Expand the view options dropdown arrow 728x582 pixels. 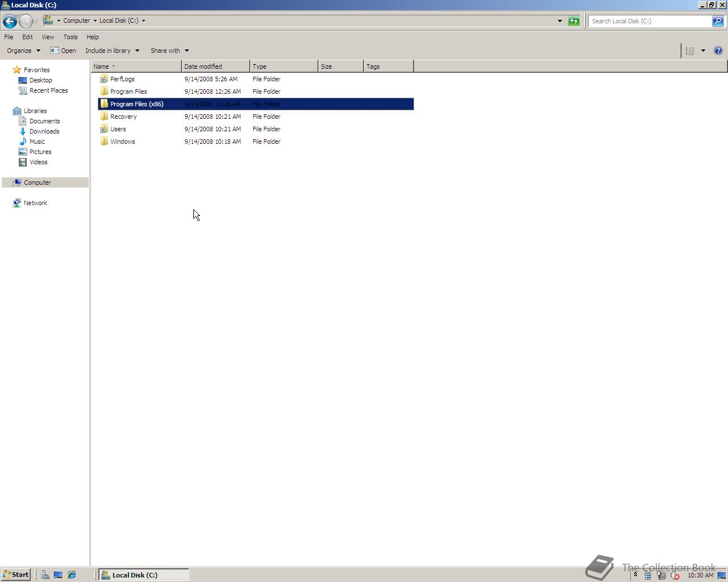703,51
